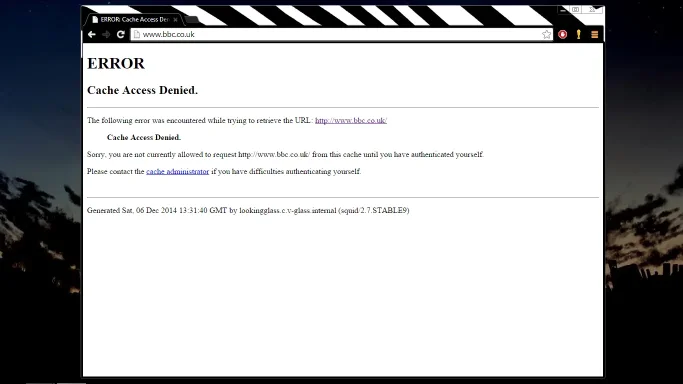Minimize the browser window
Viewport: 683px width, 384px height.
pyautogui.click(x=563, y=10)
